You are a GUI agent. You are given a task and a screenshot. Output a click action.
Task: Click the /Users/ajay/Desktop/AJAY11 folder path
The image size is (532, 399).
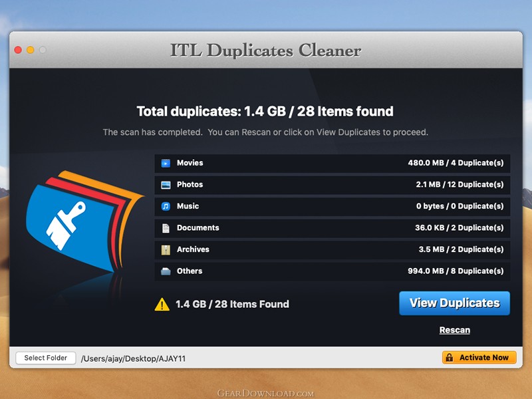134,358
